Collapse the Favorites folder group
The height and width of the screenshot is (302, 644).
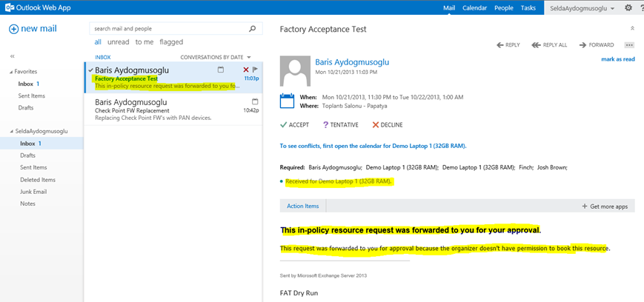point(10,72)
